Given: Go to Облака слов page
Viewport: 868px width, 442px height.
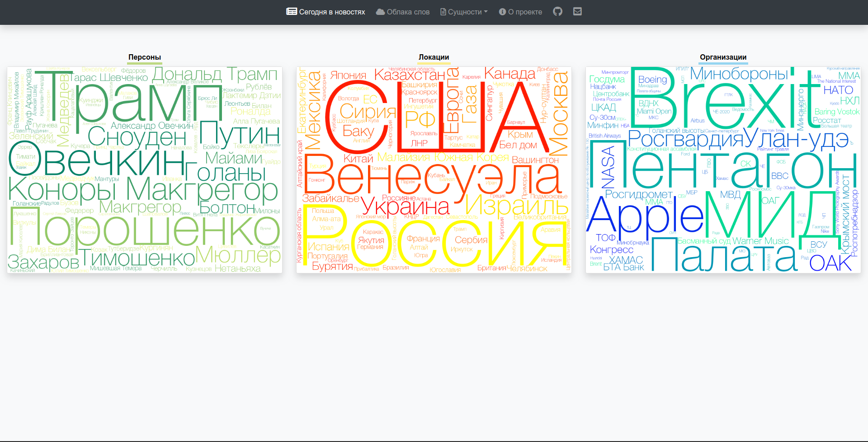Looking at the screenshot, I should point(403,12).
